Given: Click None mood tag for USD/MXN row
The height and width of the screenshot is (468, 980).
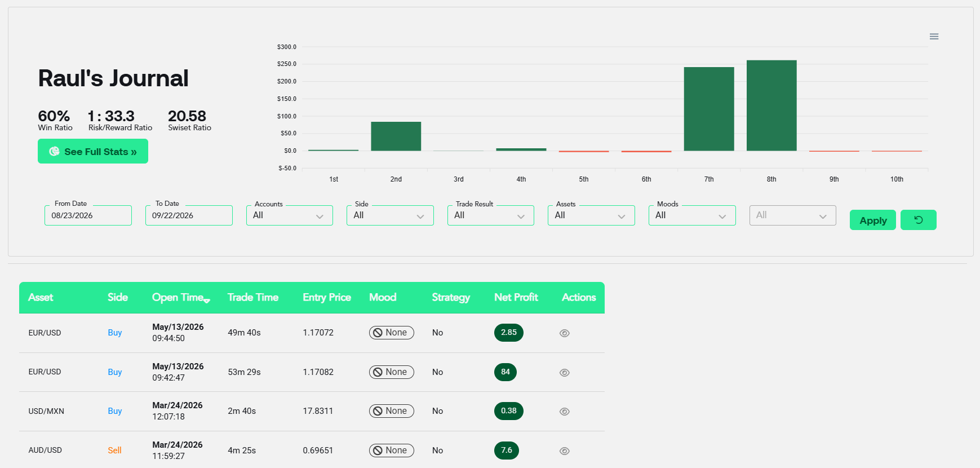Looking at the screenshot, I should [x=392, y=411].
